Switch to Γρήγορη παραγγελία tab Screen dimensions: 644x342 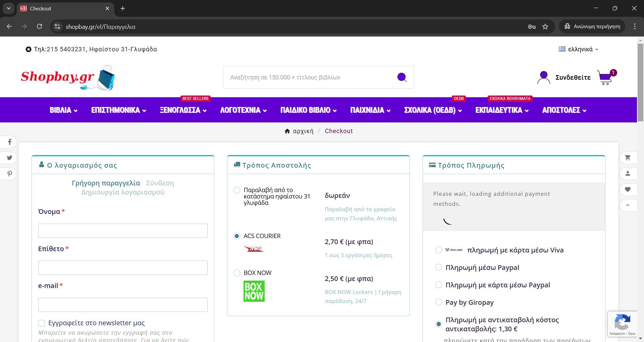tap(106, 183)
